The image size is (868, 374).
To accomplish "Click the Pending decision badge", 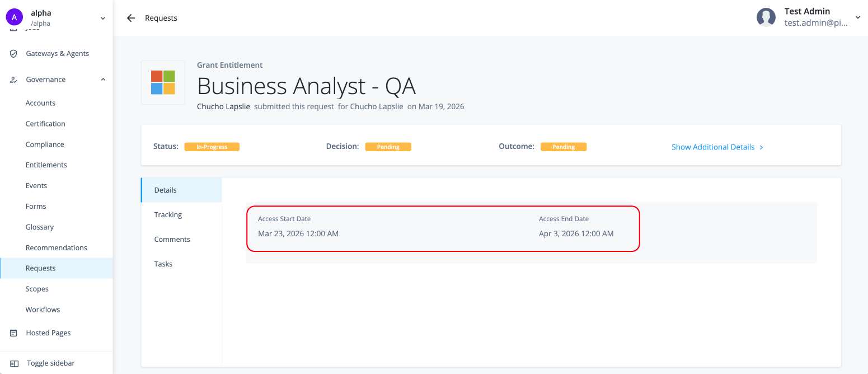I will pos(388,147).
